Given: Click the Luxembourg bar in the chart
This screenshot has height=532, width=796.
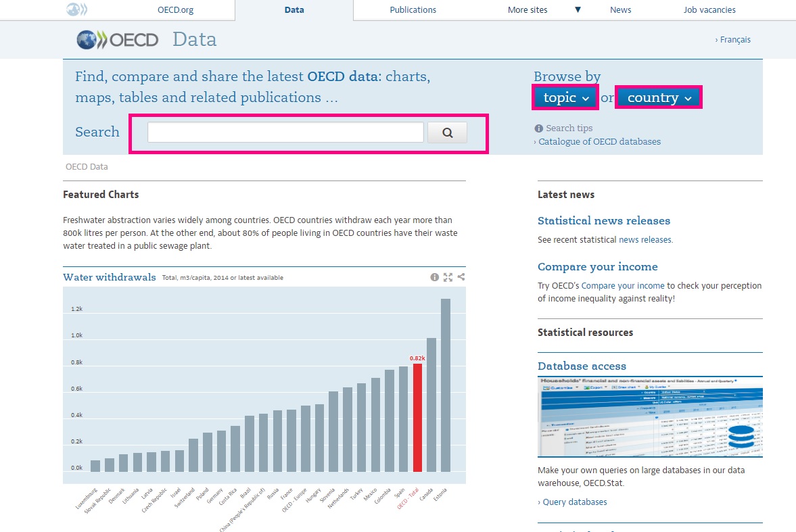Looking at the screenshot, I should tap(95, 466).
